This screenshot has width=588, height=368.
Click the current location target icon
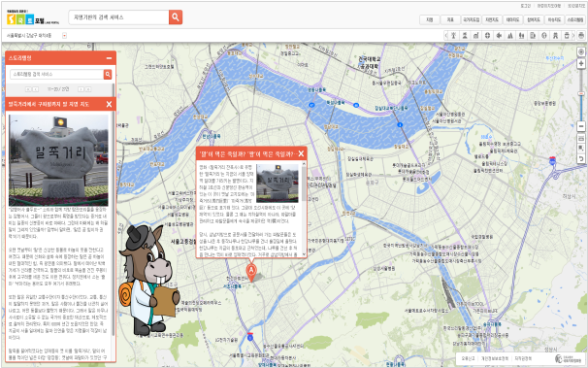pyautogui.click(x=581, y=51)
